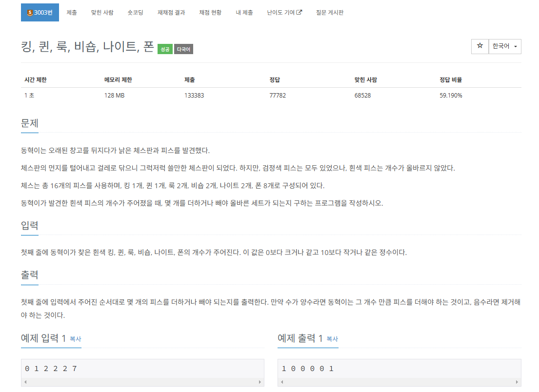The width and height of the screenshot is (539, 392).
Task: Click left scroll arrow of sample input box
Action: (25, 382)
